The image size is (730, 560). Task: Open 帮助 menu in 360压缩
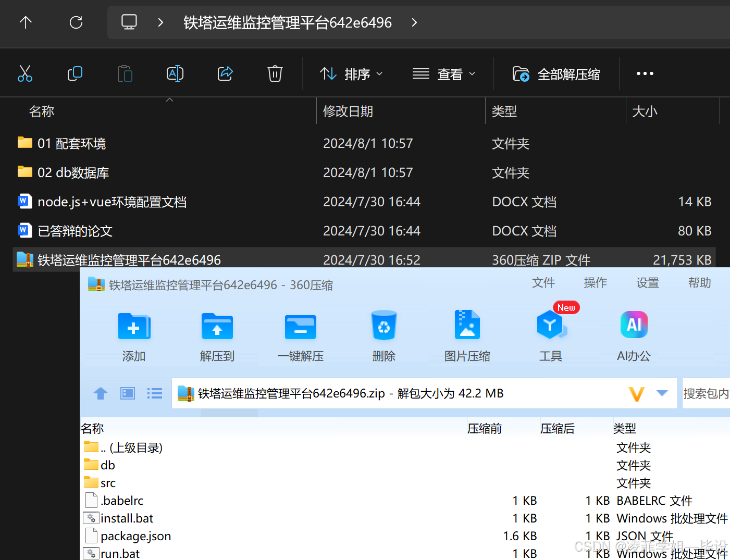point(700,282)
